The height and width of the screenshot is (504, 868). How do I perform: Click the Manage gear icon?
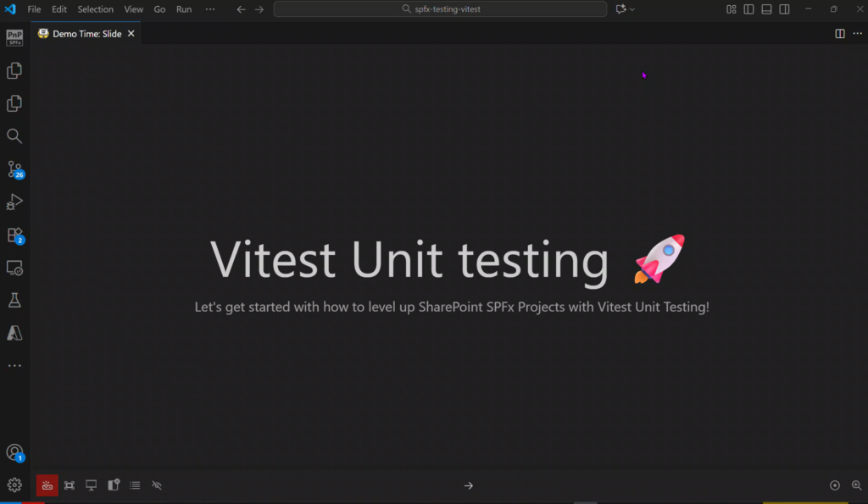click(14, 485)
